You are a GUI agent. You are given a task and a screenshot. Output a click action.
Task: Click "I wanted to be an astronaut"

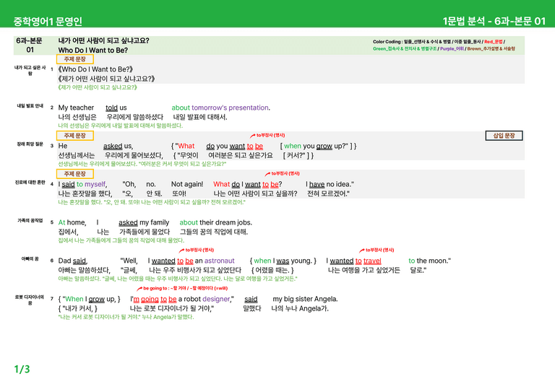coord(191,261)
